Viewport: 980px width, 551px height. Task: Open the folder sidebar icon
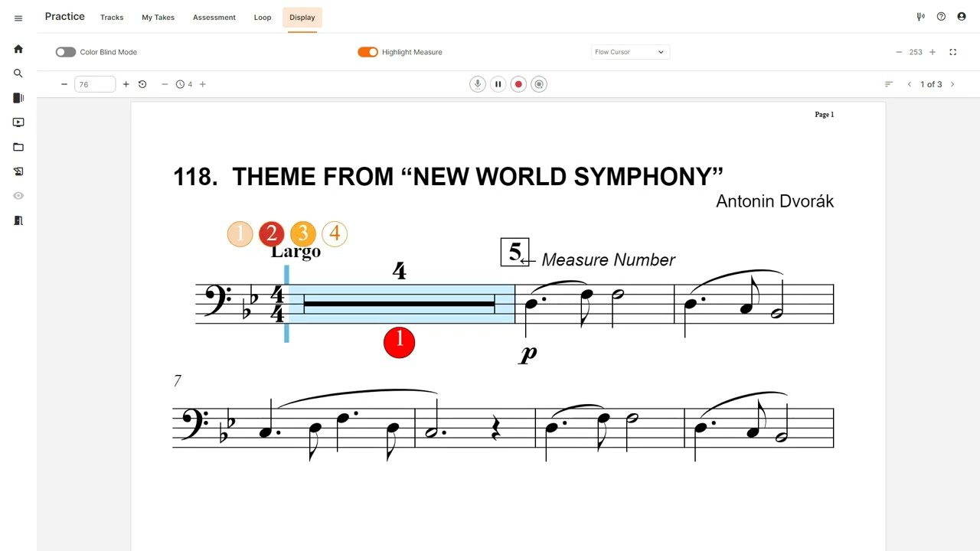(x=18, y=147)
